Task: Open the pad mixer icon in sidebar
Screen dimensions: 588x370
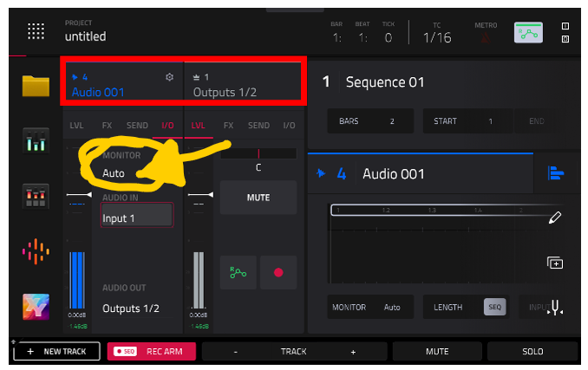Action: [36, 196]
